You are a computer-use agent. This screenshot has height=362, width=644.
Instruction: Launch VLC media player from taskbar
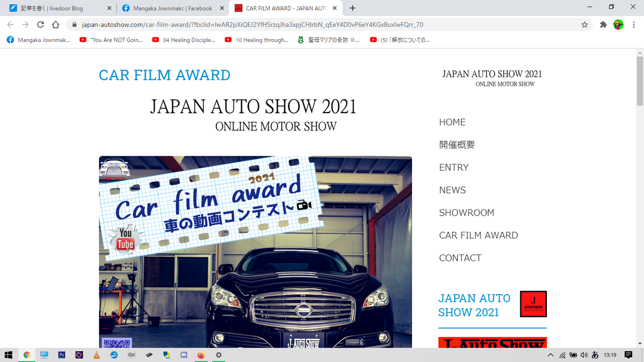[x=97, y=355]
